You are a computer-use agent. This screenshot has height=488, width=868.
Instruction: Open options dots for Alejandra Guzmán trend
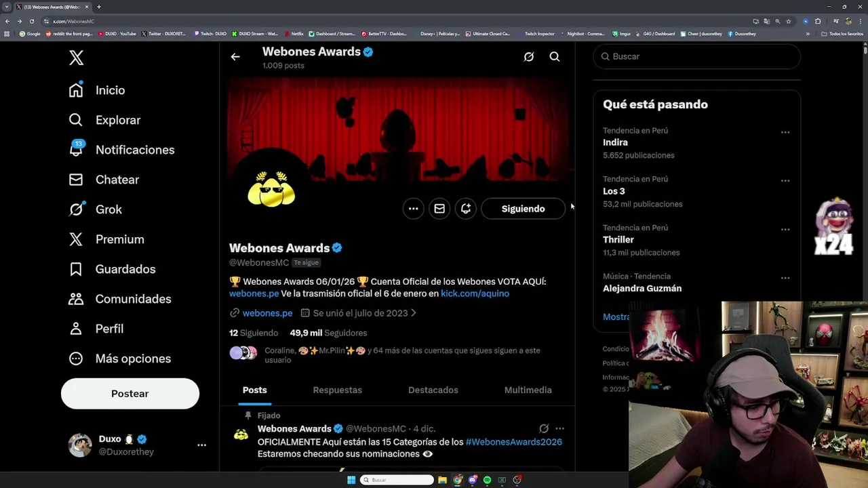point(785,278)
